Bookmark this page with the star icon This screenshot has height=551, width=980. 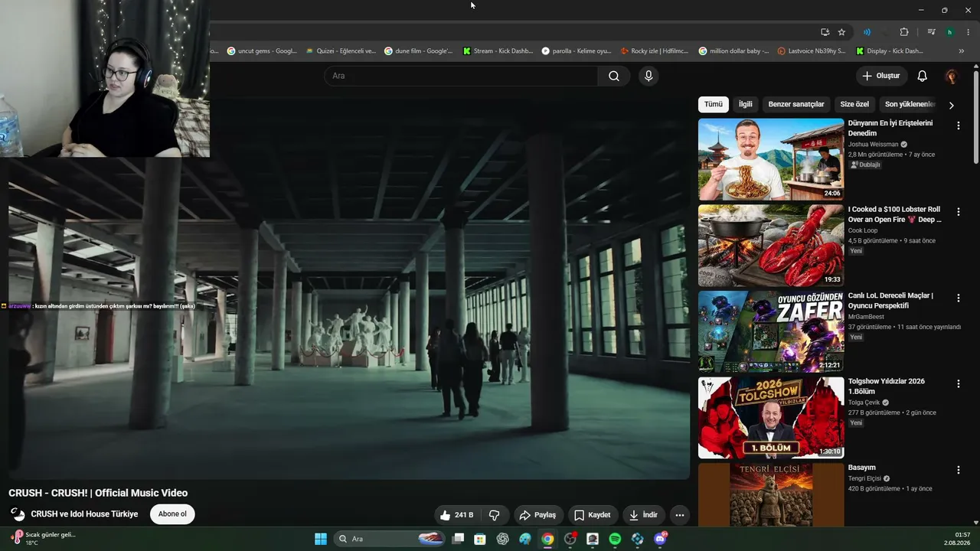point(841,32)
